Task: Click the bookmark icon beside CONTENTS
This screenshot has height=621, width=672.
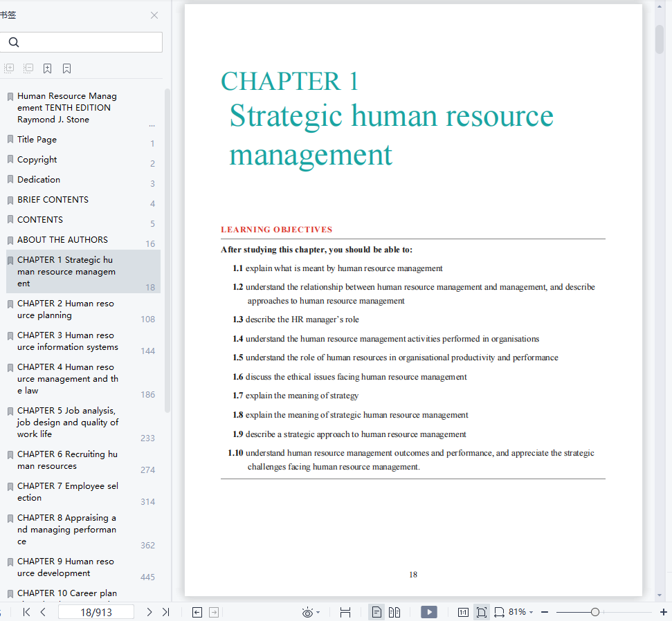Action: pos(10,220)
